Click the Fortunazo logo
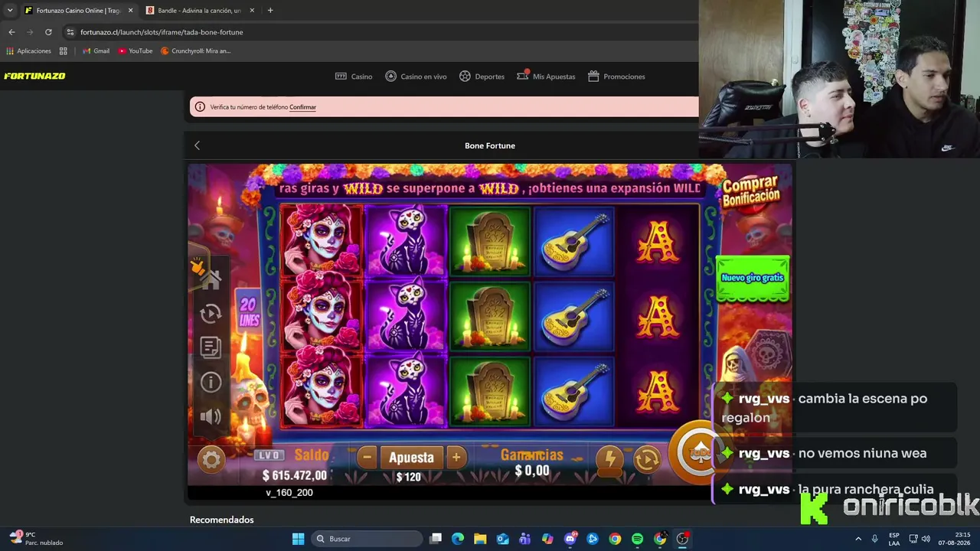The height and width of the screenshot is (551, 980). 34,77
